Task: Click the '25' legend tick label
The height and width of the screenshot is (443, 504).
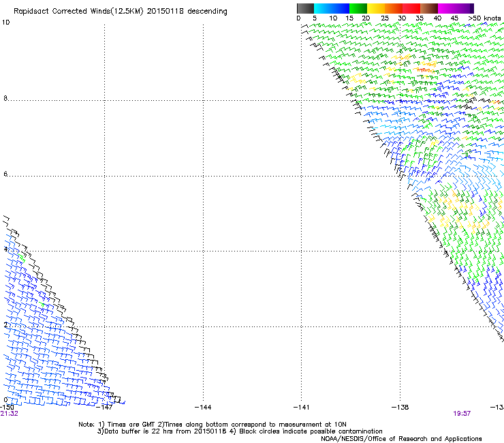Action: click(385, 18)
